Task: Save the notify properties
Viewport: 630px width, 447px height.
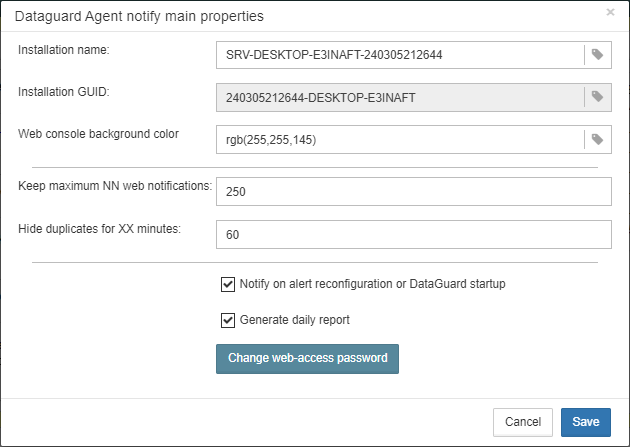Action: click(x=586, y=422)
